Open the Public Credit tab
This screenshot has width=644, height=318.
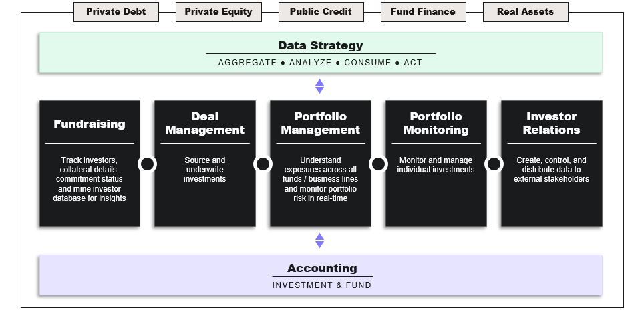pos(321,12)
